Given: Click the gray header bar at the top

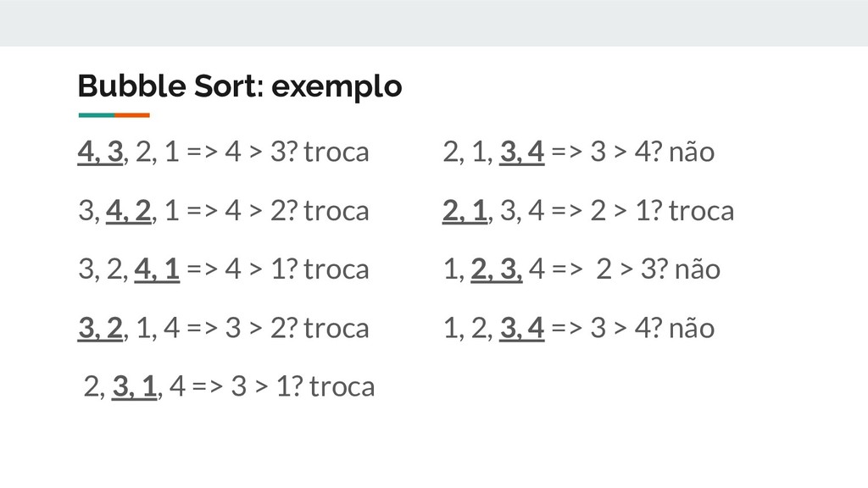Looking at the screenshot, I should coord(434,23).
